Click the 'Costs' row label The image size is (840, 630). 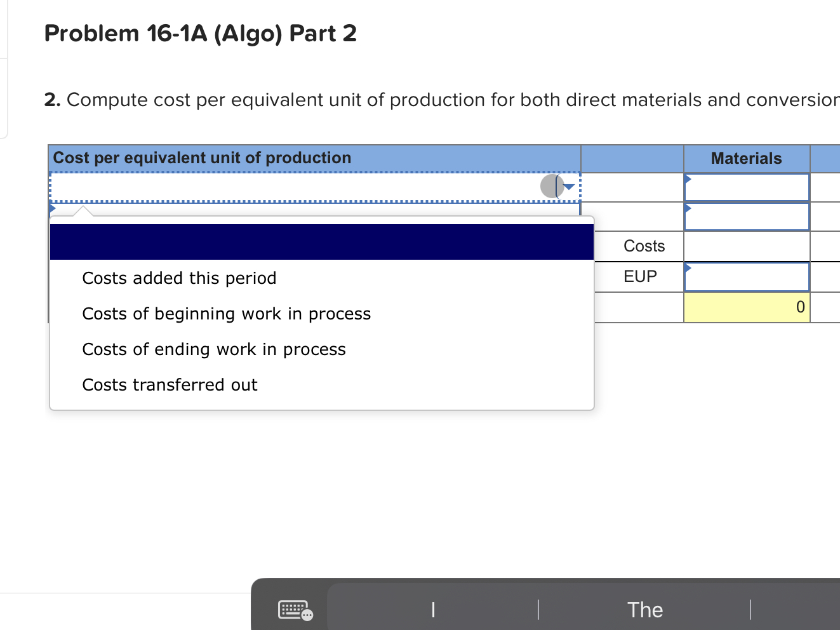(x=644, y=246)
